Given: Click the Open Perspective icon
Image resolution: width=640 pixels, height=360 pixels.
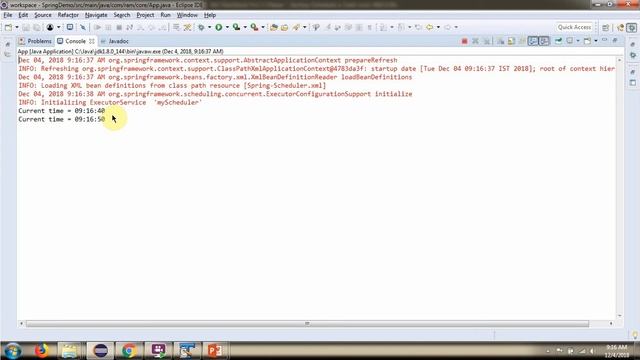Looking at the screenshot, I should tap(606, 27).
